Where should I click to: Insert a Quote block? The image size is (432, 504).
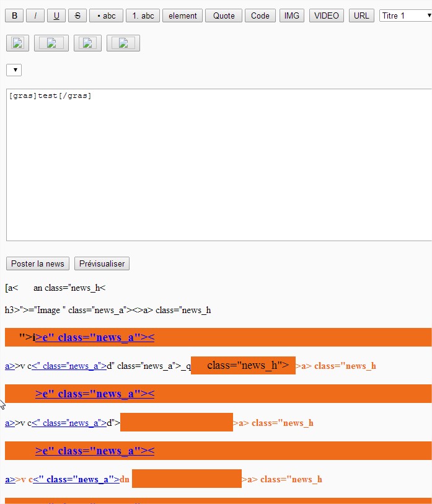(224, 15)
